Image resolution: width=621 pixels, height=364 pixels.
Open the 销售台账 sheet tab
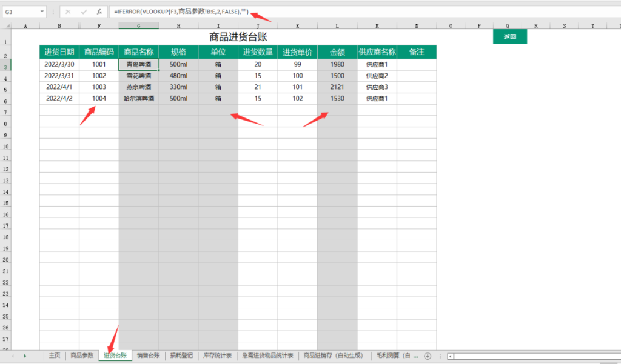tap(149, 356)
